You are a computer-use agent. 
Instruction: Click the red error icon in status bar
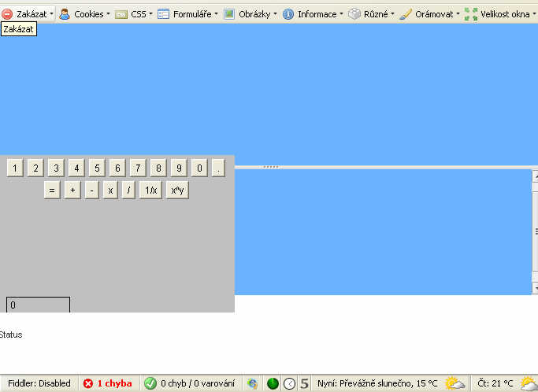pyautogui.click(x=88, y=383)
